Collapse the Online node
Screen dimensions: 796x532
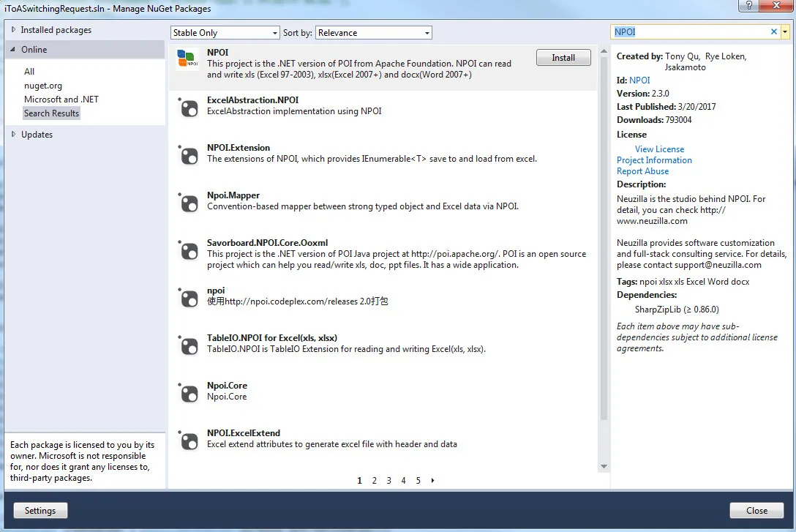click(13, 49)
